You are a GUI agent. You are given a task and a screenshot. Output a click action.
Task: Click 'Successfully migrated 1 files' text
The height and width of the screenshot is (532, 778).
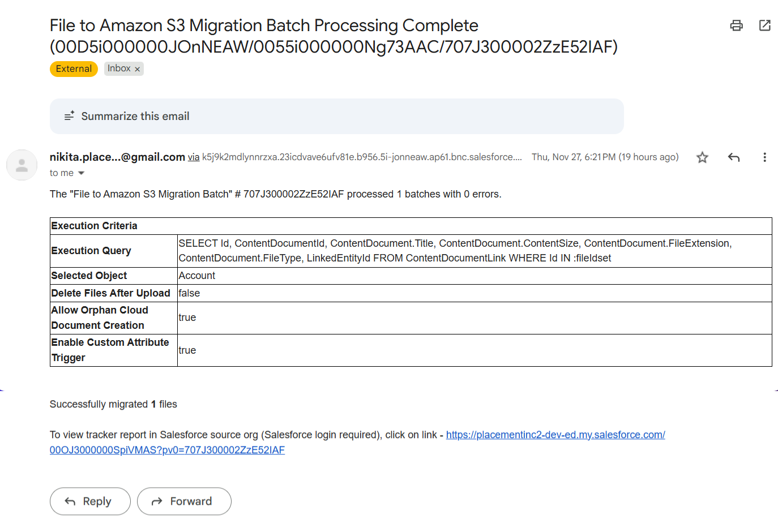[113, 404]
